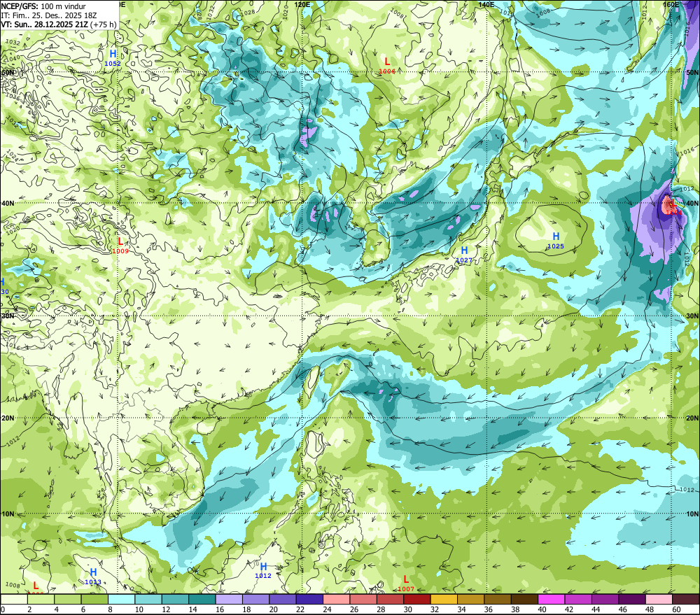Screen dimensions: 700x615
Task: Click the blue H marked 1052
Action: 113,55
